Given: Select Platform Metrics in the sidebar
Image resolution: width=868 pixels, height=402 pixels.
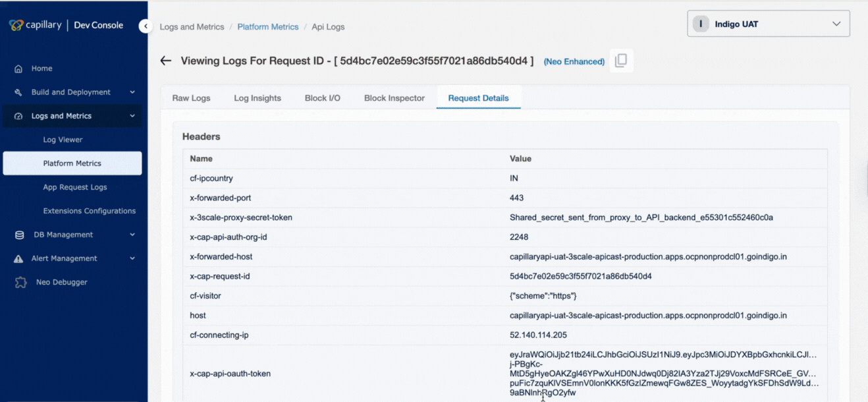Looking at the screenshot, I should coord(72,163).
